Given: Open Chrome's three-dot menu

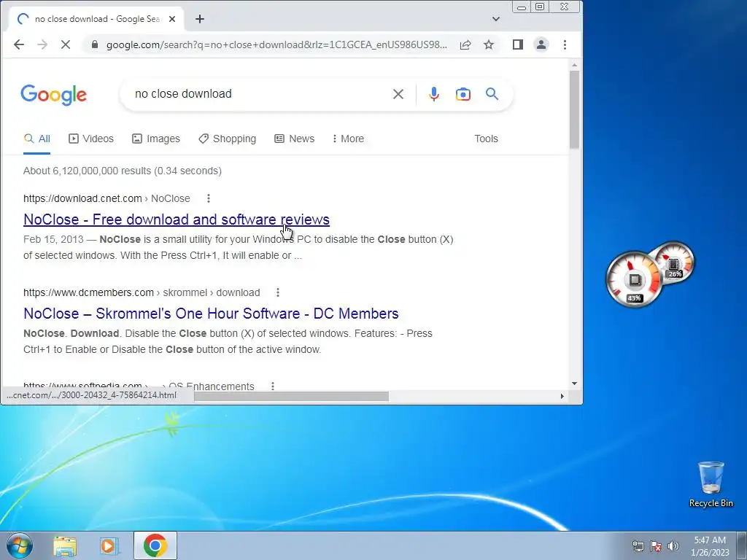Looking at the screenshot, I should tap(565, 44).
